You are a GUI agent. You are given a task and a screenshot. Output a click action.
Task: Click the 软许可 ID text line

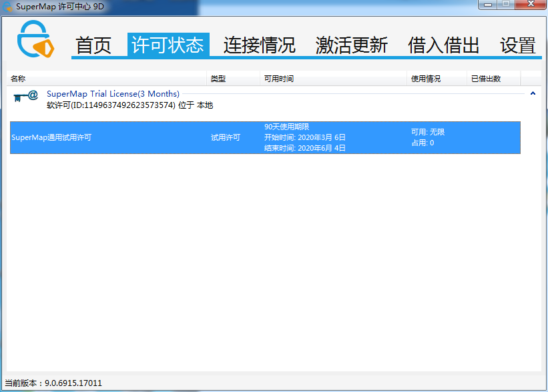click(x=129, y=105)
